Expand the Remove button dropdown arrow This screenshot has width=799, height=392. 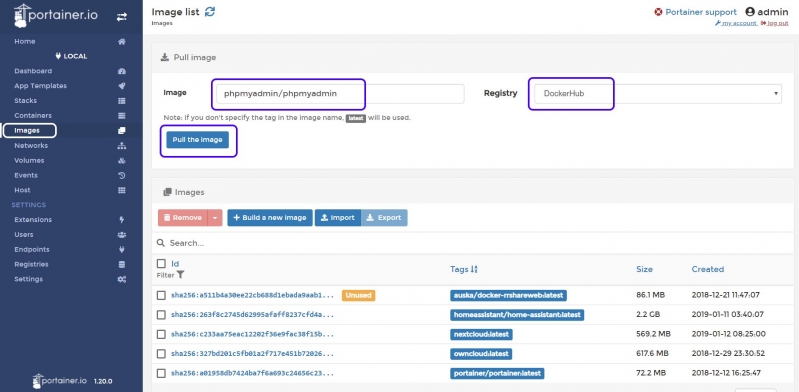click(215, 218)
